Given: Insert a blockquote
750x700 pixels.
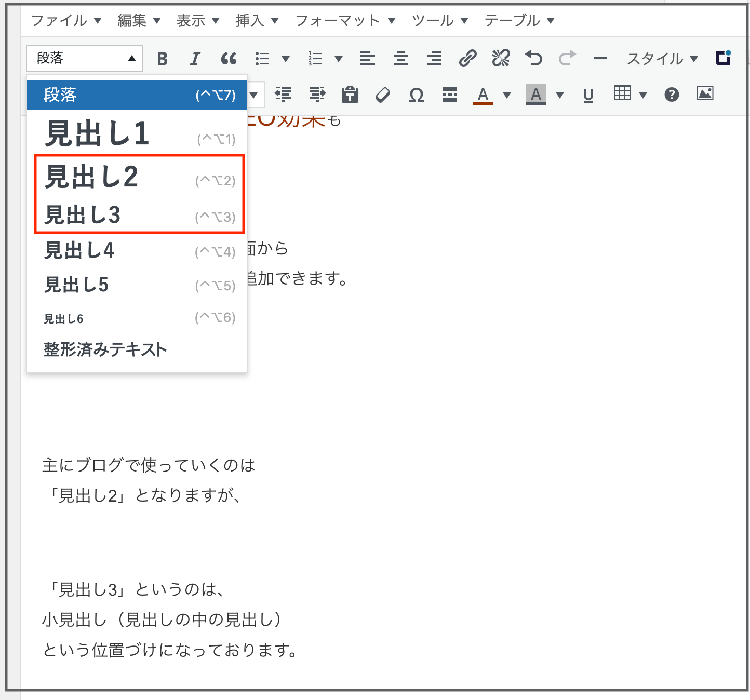Looking at the screenshot, I should click(x=229, y=59).
